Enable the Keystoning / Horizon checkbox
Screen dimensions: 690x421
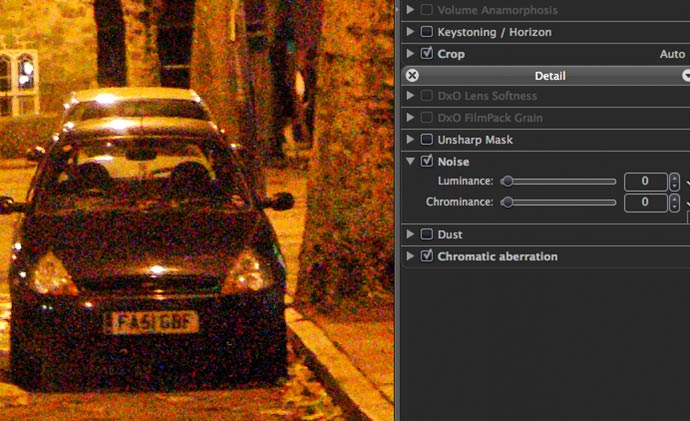tap(426, 32)
